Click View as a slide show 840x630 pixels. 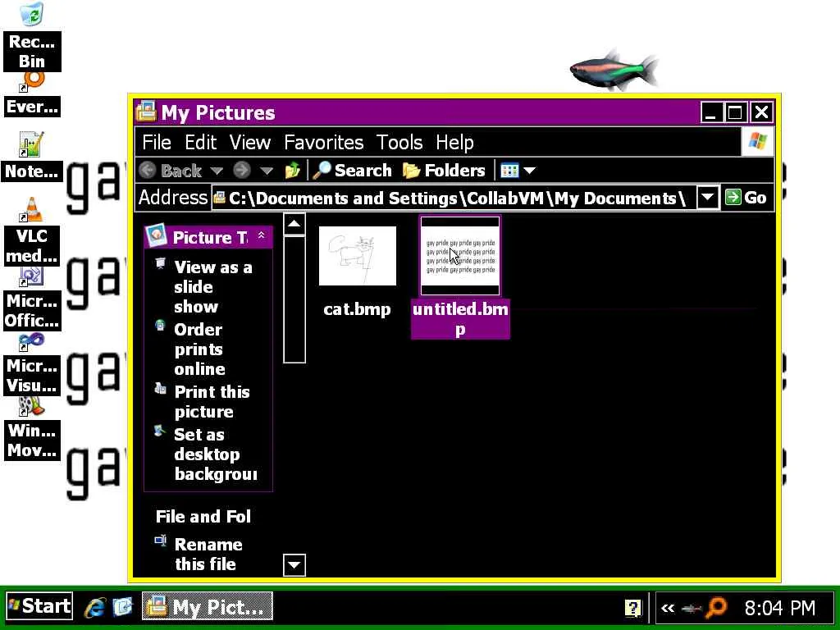coord(212,286)
